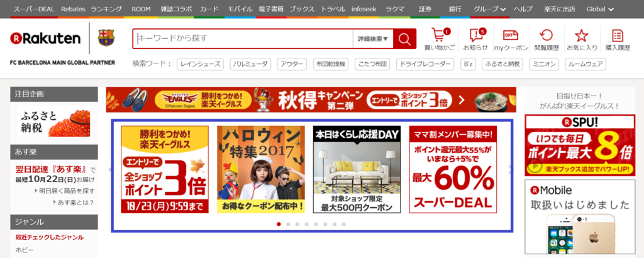Go to previous carousel slide arrow

tap(109, 169)
